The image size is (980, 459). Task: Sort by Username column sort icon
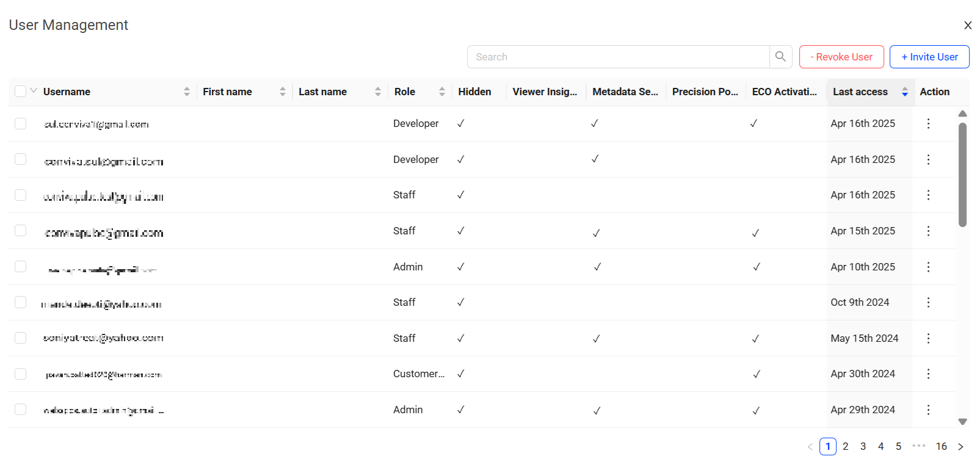click(187, 92)
